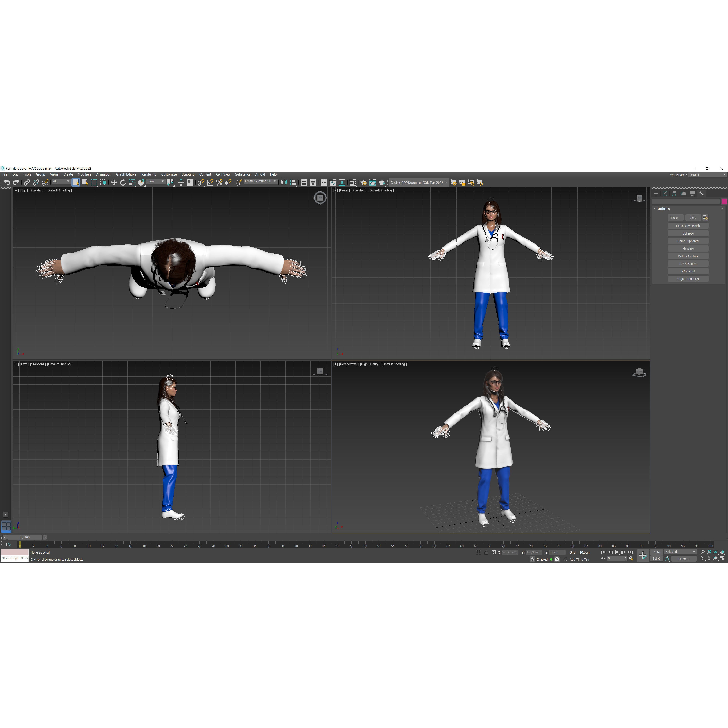Click the Play Animation button
728x728 pixels.
pos(617,552)
